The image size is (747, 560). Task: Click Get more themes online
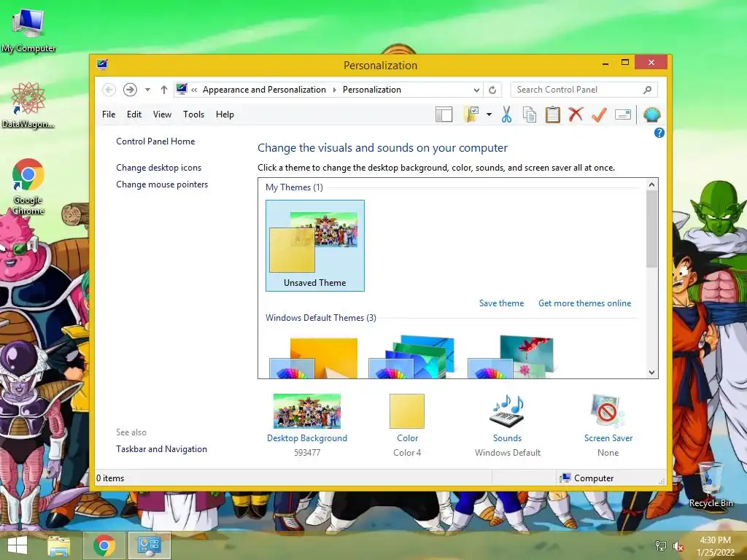pos(584,303)
